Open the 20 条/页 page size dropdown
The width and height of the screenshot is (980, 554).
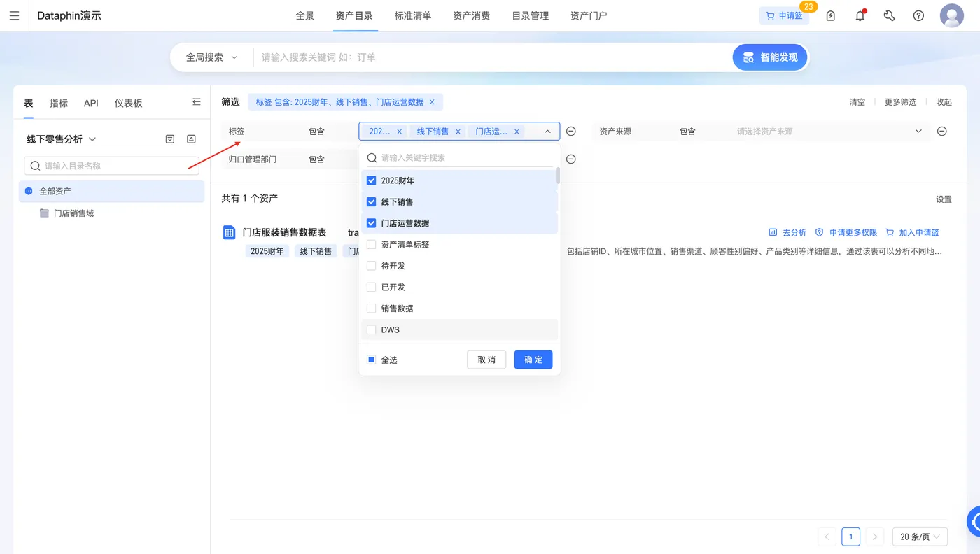[x=920, y=537]
